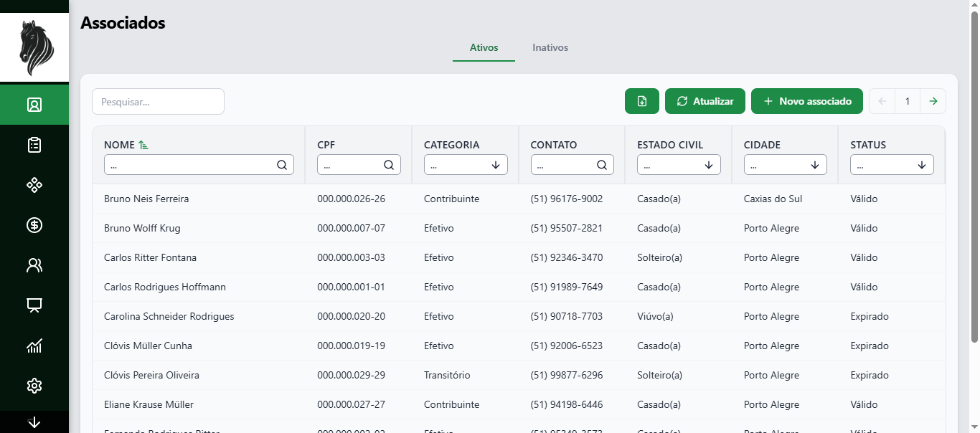Click the Transitório category cell
The height and width of the screenshot is (433, 980).
coord(447,375)
